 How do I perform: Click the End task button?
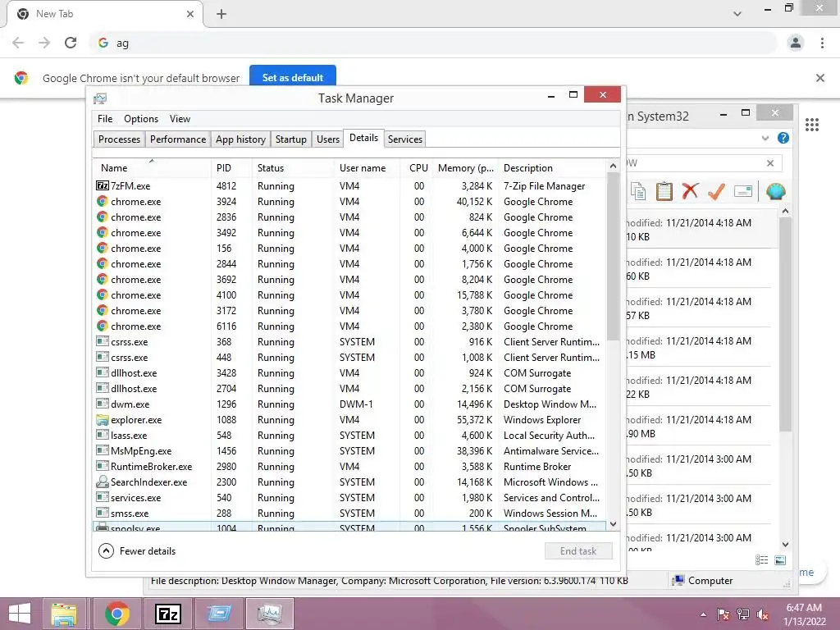(578, 551)
